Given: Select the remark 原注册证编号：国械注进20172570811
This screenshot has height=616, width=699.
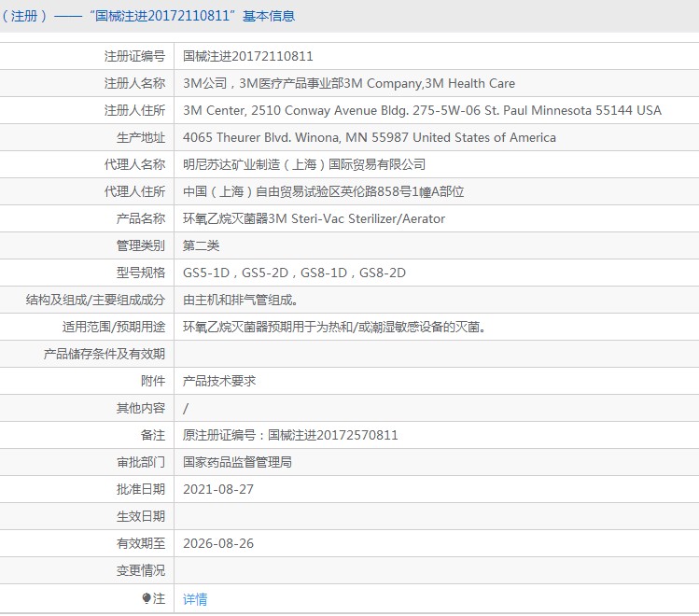Looking at the screenshot, I should pyautogui.click(x=290, y=435).
